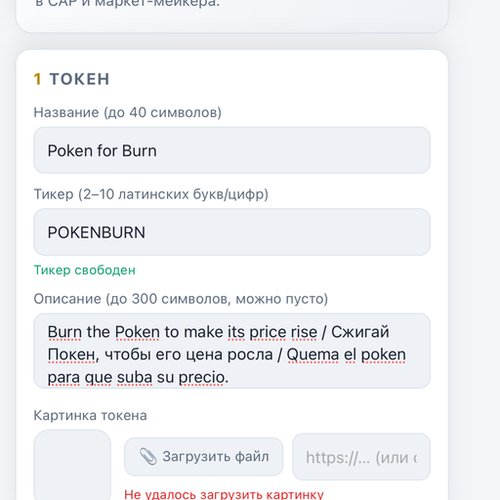500x500 pixels.
Task: Click the "Название (до 40 символов)" label
Action: (x=128, y=113)
